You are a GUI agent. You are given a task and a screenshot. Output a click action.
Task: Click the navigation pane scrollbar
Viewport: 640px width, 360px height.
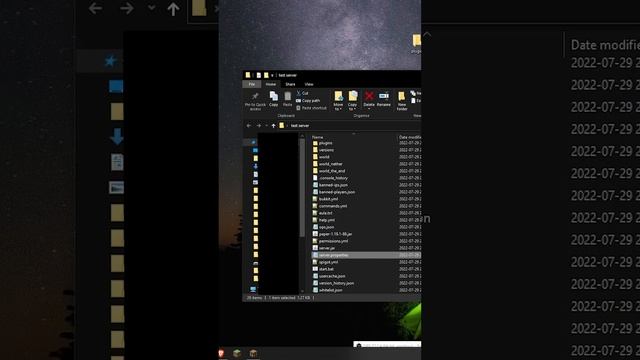302,188
